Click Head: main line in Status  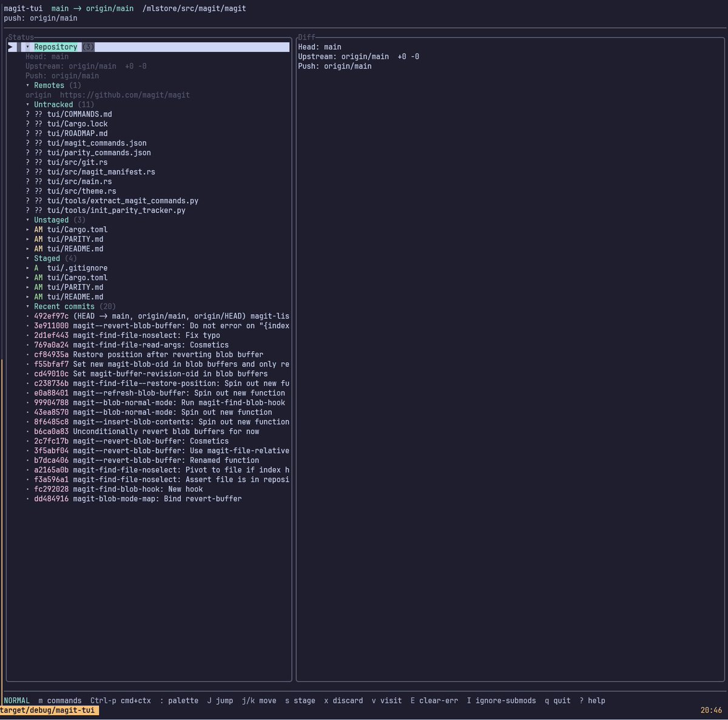point(47,56)
